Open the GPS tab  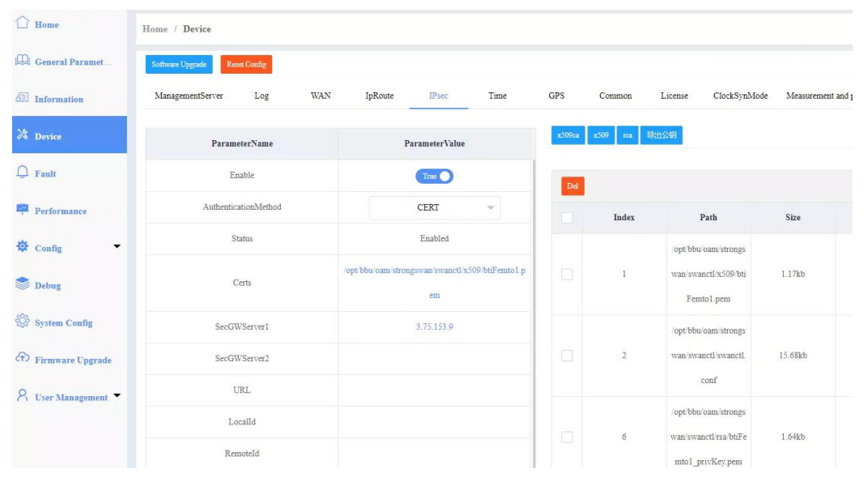click(x=556, y=96)
